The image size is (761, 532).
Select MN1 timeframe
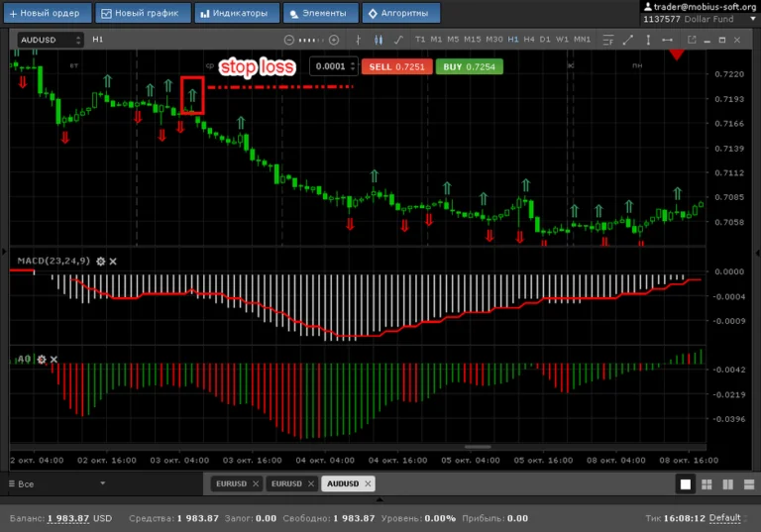pyautogui.click(x=582, y=40)
